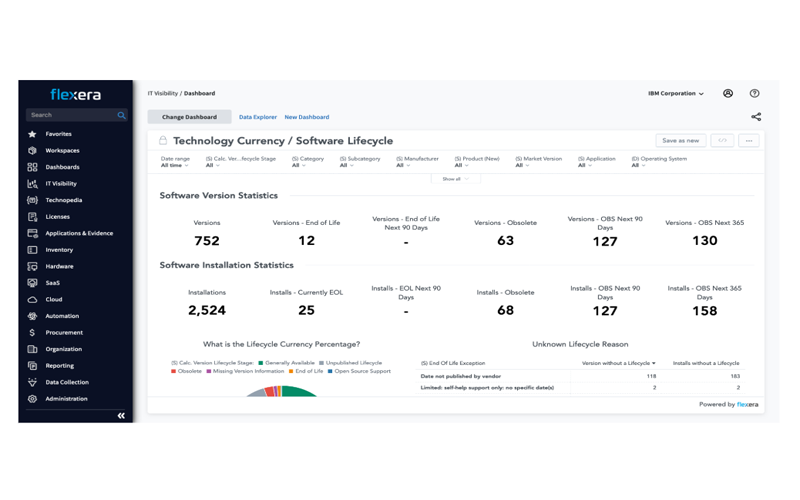Open the user account profile icon
This screenshot has width=800, height=500.
coord(728,93)
